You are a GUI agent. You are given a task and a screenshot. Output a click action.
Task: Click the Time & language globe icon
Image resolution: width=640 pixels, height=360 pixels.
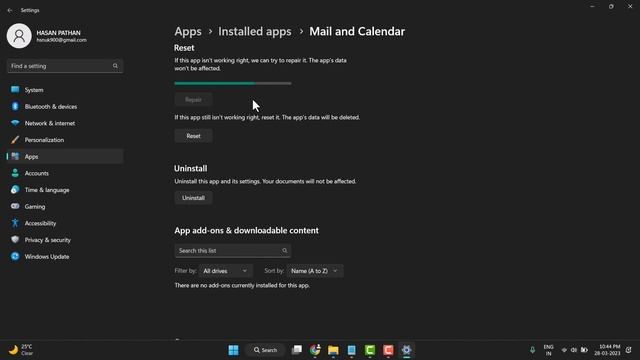(x=15, y=190)
